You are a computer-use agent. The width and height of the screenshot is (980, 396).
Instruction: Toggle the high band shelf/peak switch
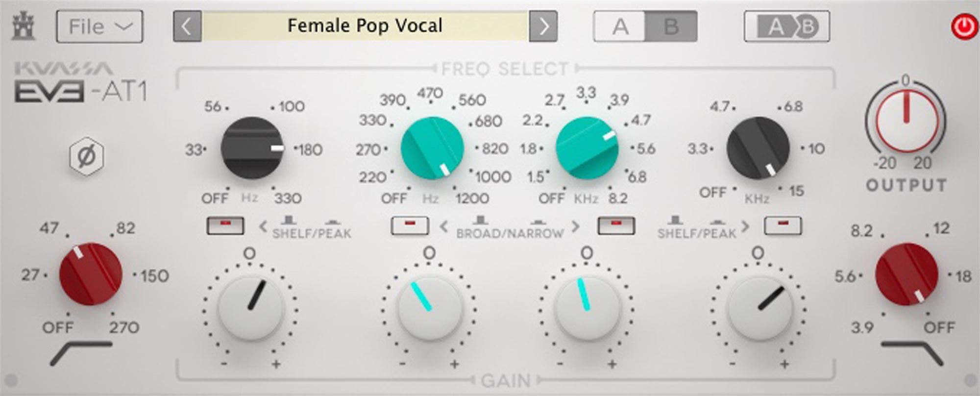pos(784,225)
